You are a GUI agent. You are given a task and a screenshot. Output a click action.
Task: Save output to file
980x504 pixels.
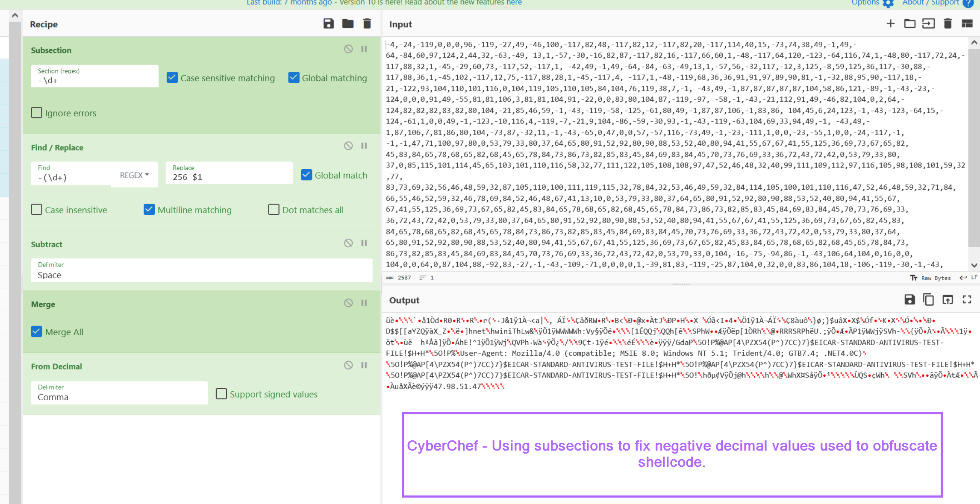(x=909, y=300)
